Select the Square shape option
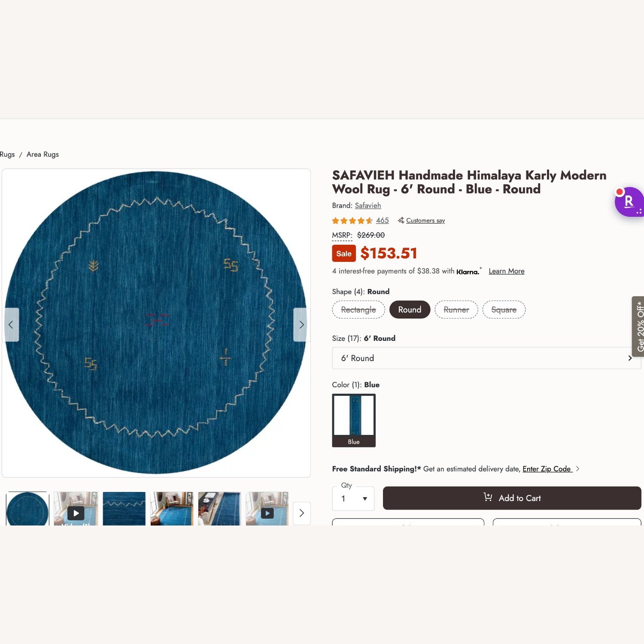The width and height of the screenshot is (644, 644). 504,310
